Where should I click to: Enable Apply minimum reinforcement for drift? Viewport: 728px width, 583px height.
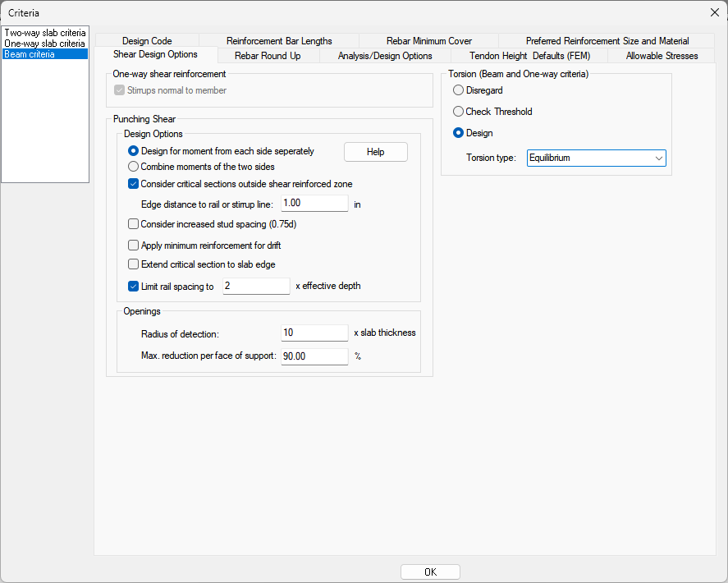coord(134,245)
